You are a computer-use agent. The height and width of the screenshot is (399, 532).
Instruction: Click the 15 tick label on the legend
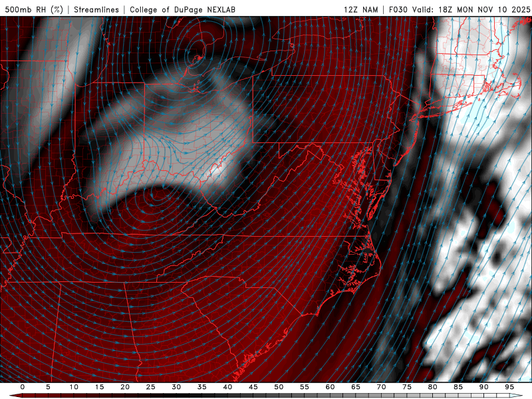[x=99, y=387]
